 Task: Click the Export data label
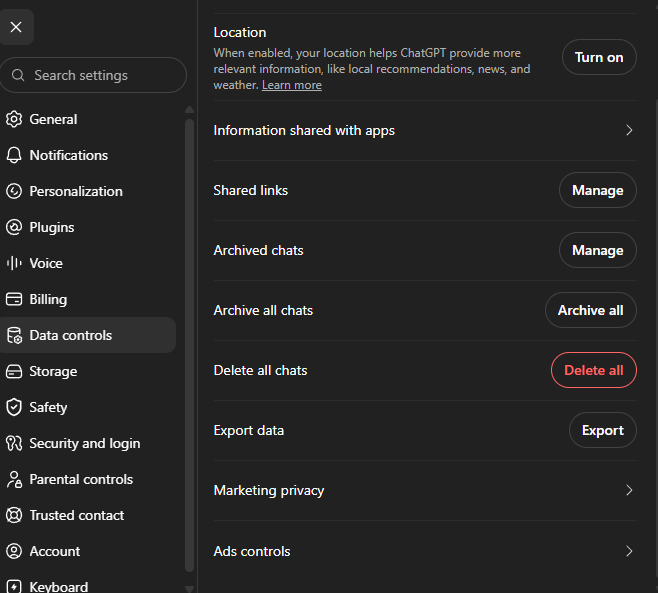(x=248, y=430)
